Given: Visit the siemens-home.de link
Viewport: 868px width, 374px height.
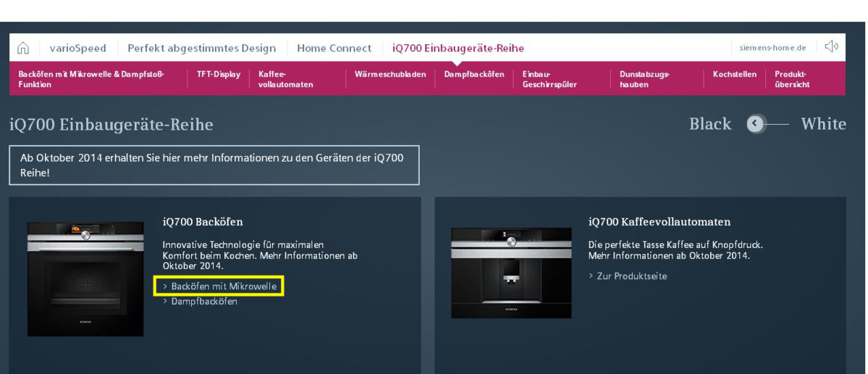Looking at the screenshot, I should (772, 49).
